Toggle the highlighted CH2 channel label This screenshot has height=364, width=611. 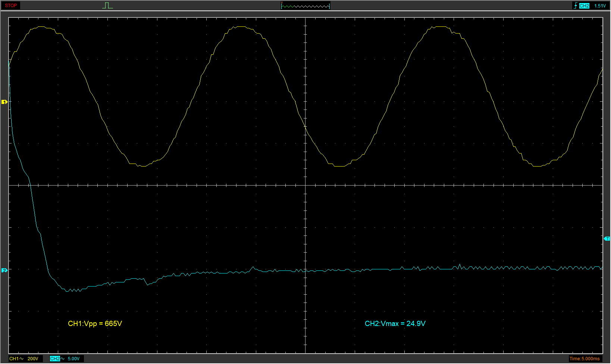[x=55, y=358]
